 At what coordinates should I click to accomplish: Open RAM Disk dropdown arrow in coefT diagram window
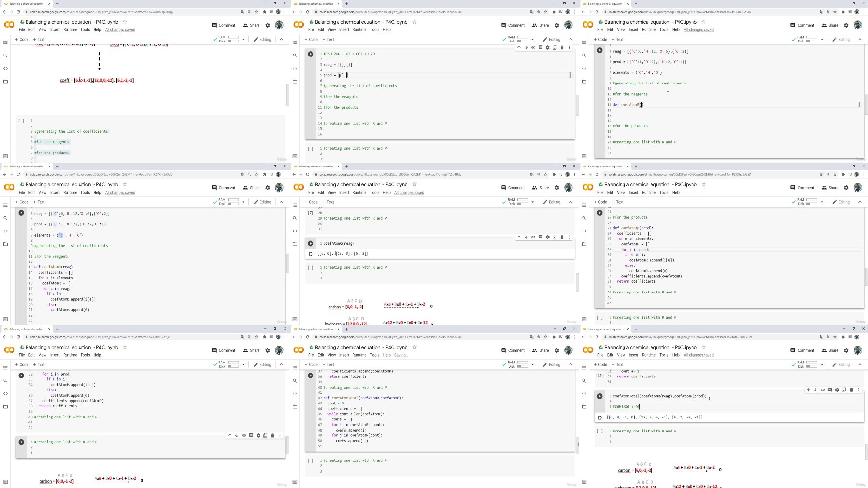[243, 39]
